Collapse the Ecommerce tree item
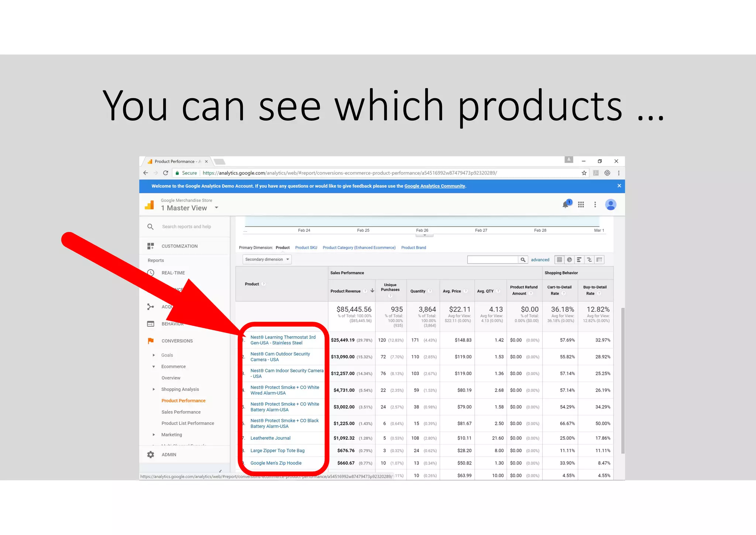The width and height of the screenshot is (756, 535). click(x=154, y=367)
